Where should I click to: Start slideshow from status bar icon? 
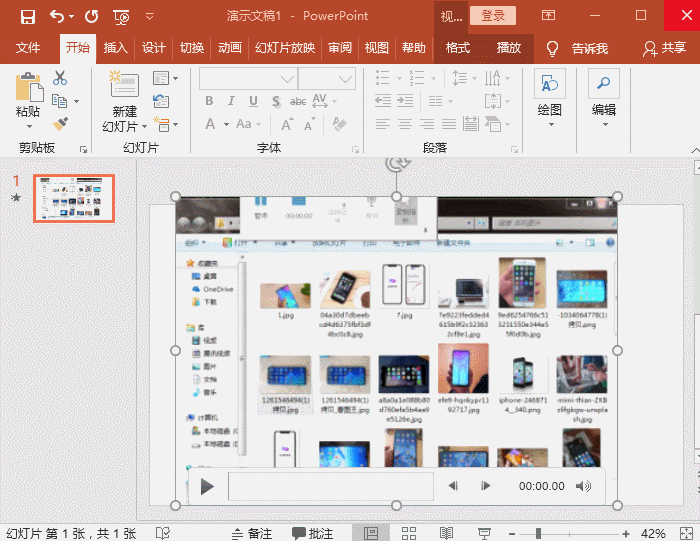484,533
